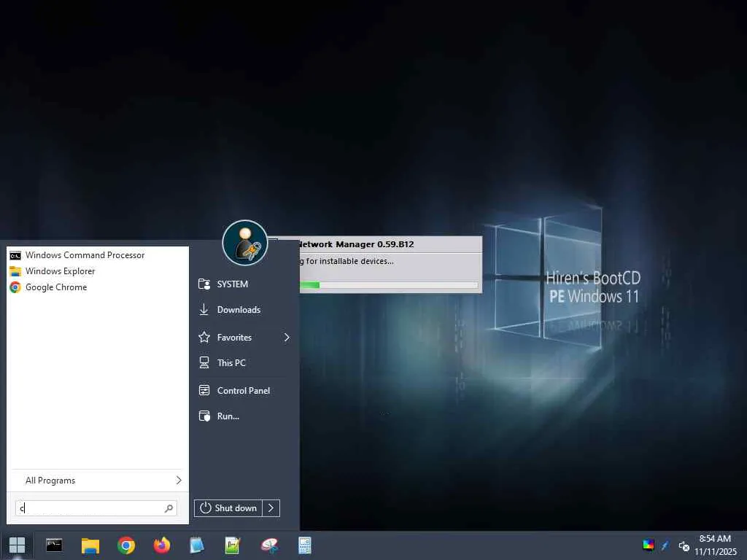The height and width of the screenshot is (560, 747).
Task: Open Windows Explorer from the program list
Action: (98, 271)
